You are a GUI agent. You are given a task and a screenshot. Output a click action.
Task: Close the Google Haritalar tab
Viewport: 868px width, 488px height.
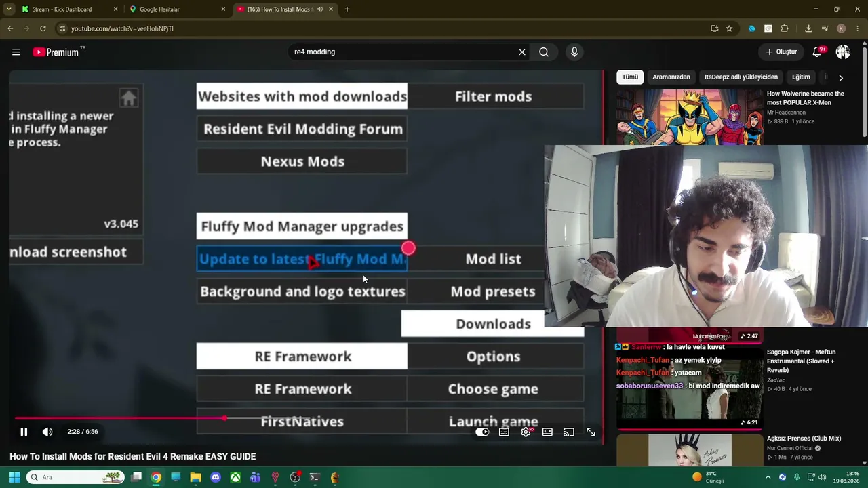[x=223, y=9]
